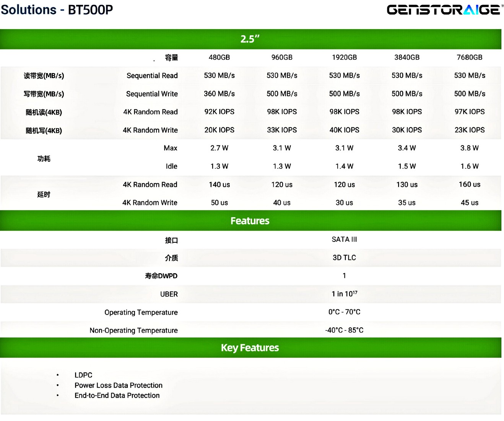The width and height of the screenshot is (504, 421).
Task: Select the 随机写(4KB) row label
Action: tap(44, 131)
